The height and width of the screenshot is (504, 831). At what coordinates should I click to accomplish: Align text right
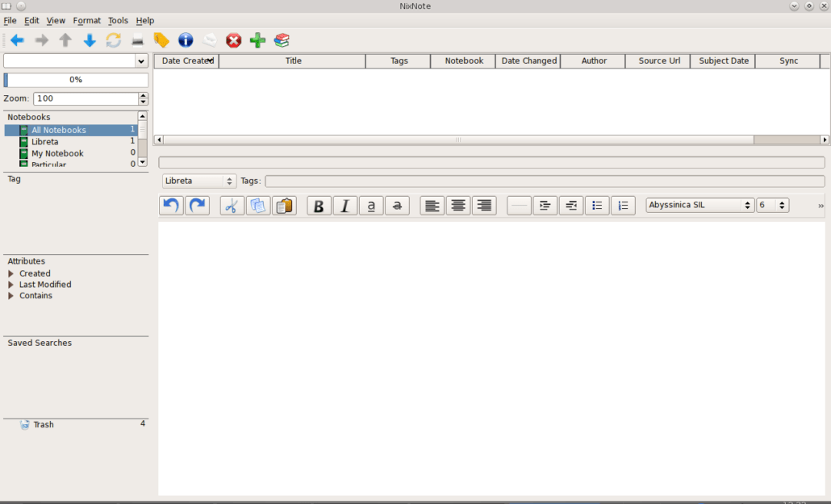click(x=484, y=206)
